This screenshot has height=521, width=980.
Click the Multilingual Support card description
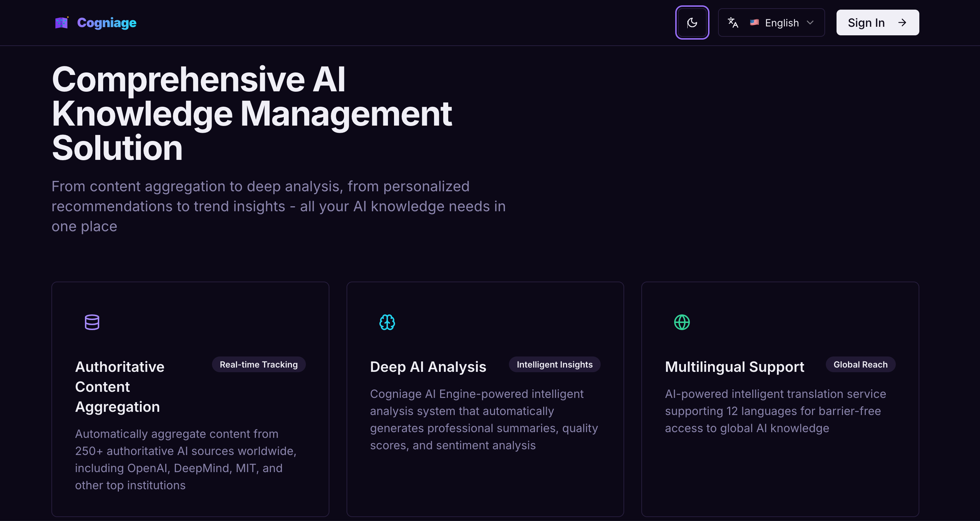click(775, 411)
